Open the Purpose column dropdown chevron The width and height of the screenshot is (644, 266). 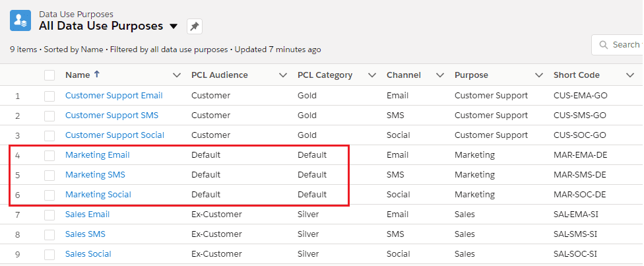539,75
